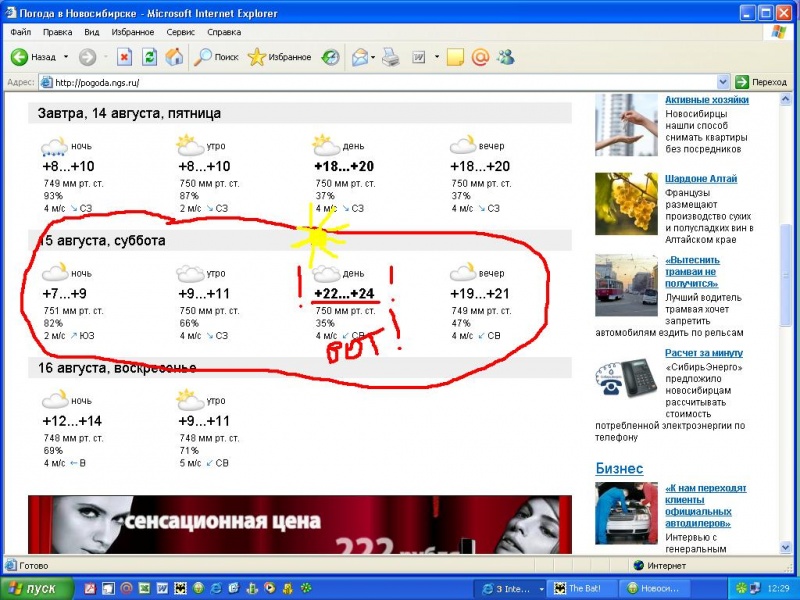Image resolution: width=800 pixels, height=600 pixels.
Task: Click the Переход (Go) button
Action: point(761,82)
